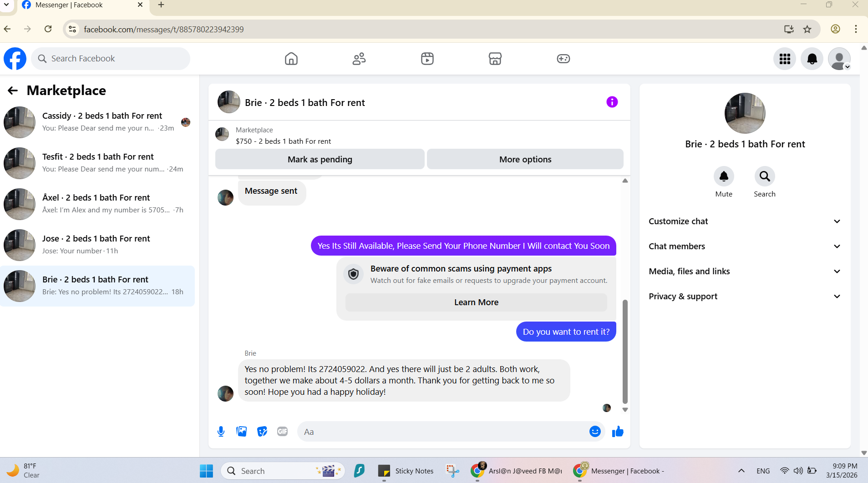Image resolution: width=868 pixels, height=483 pixels.
Task: Open the Snipping Tool taskbar icon
Action: (x=452, y=471)
